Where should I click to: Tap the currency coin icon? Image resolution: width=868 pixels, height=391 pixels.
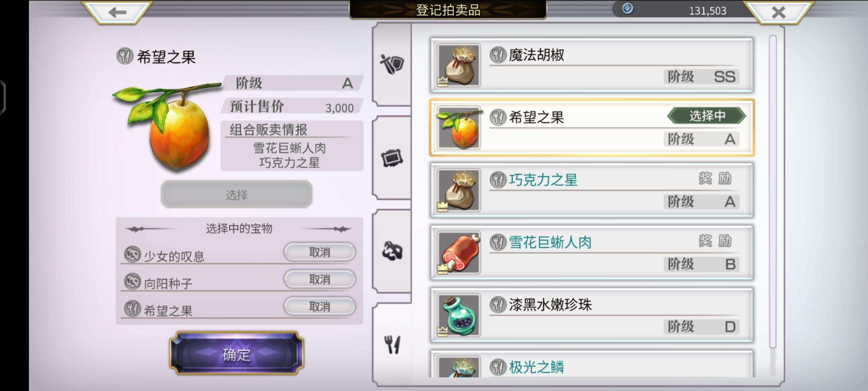(x=627, y=8)
